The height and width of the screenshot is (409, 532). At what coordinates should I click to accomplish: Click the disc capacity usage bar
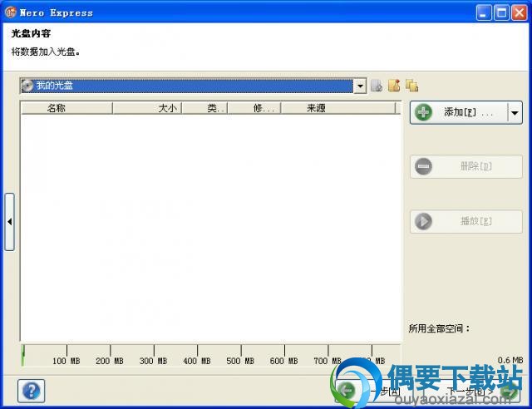[x=210, y=355]
